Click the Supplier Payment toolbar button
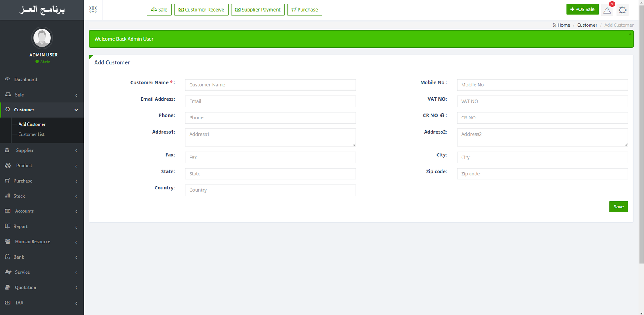Viewport: 644px width, 315px height. tap(258, 10)
